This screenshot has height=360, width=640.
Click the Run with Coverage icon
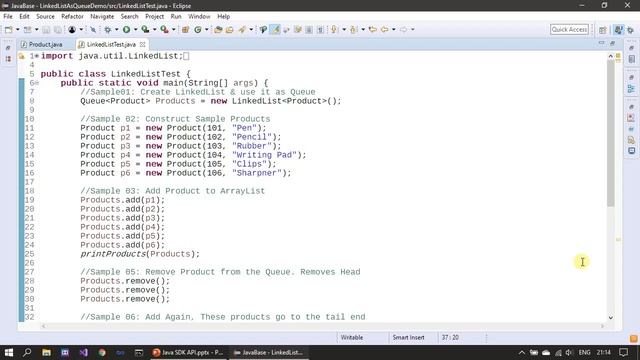(145, 29)
